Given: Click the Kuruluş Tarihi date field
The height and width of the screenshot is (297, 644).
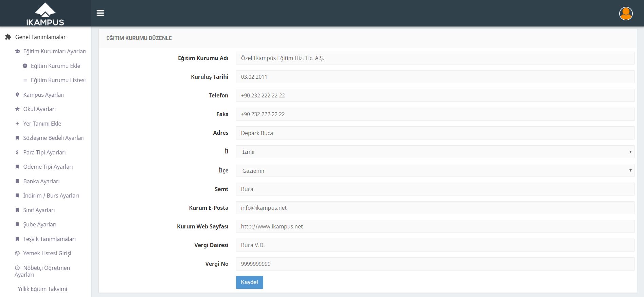Looking at the screenshot, I should coord(435,77).
